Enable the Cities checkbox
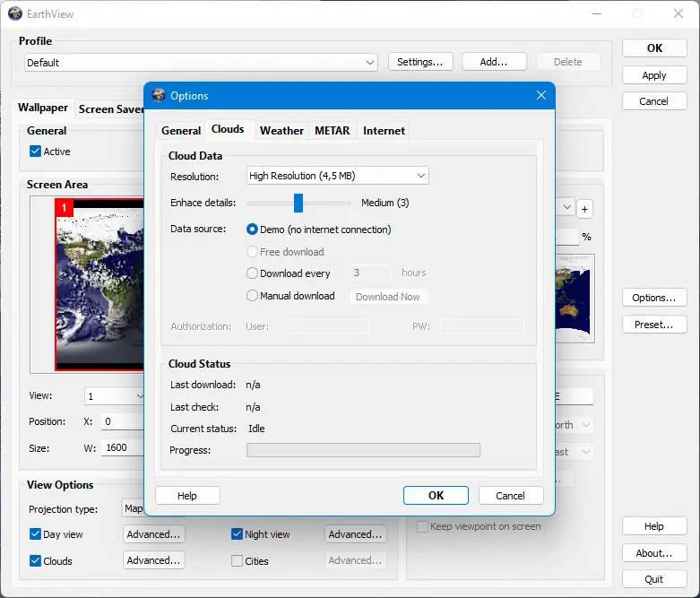The image size is (700, 598). [x=237, y=560]
